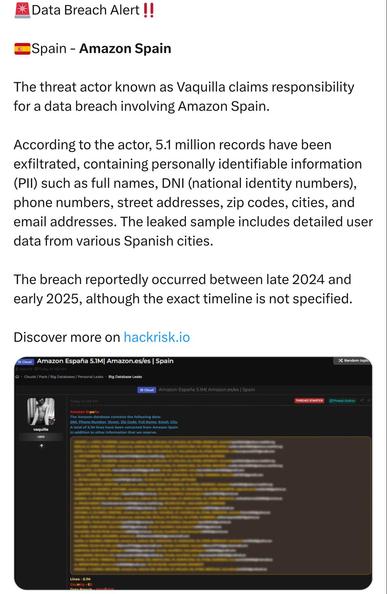Screen dimensions: 387x594
Task: Click the teal Premium Author badge
Action: 342,400
